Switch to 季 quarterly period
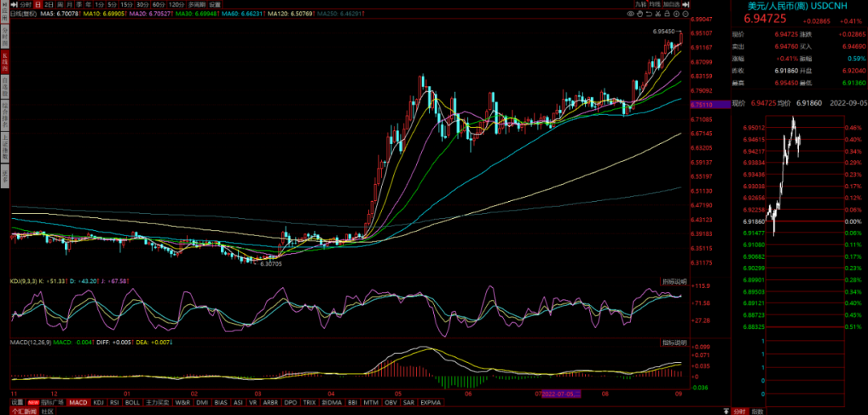The width and height of the screenshot is (868, 415). 79,5
